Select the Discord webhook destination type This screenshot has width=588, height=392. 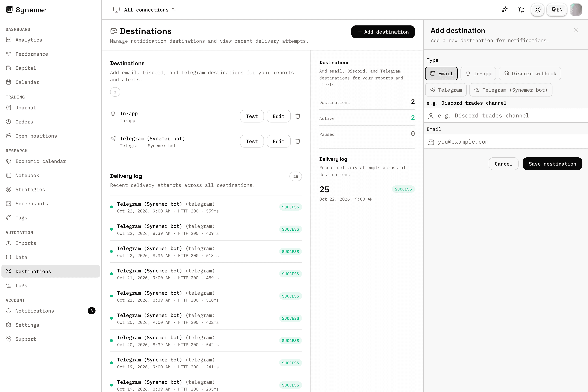click(530, 73)
